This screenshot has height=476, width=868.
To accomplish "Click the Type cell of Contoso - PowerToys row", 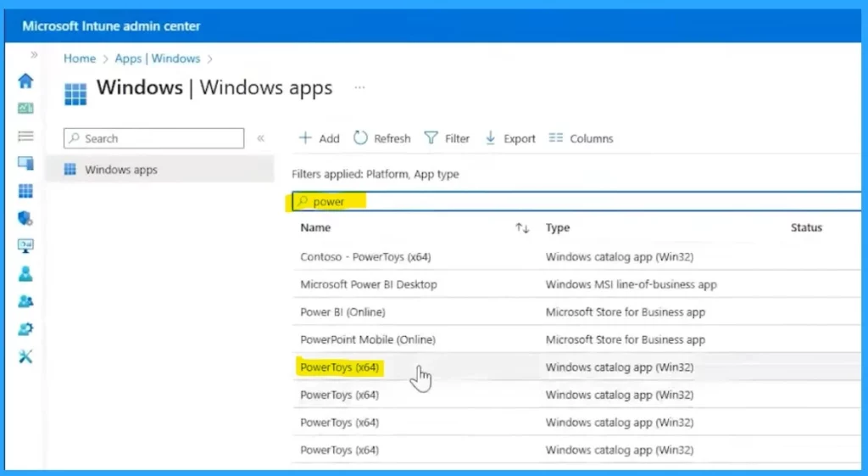I will (620, 256).
